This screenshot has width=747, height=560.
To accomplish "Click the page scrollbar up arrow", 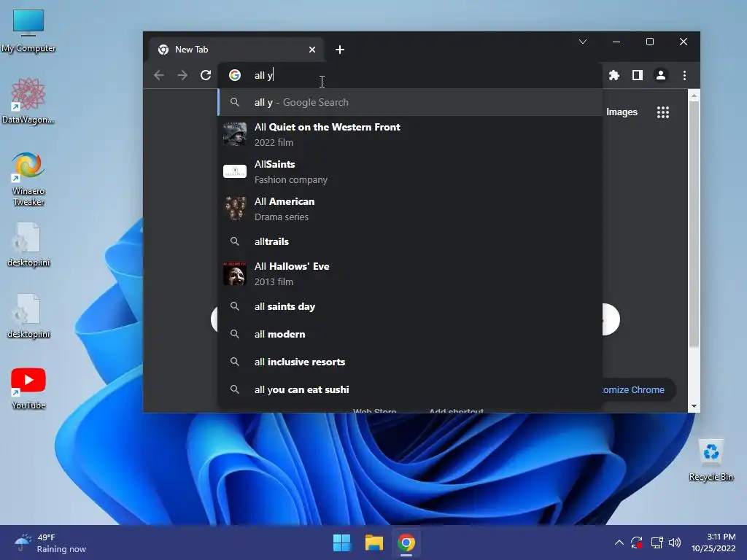I will pyautogui.click(x=694, y=96).
